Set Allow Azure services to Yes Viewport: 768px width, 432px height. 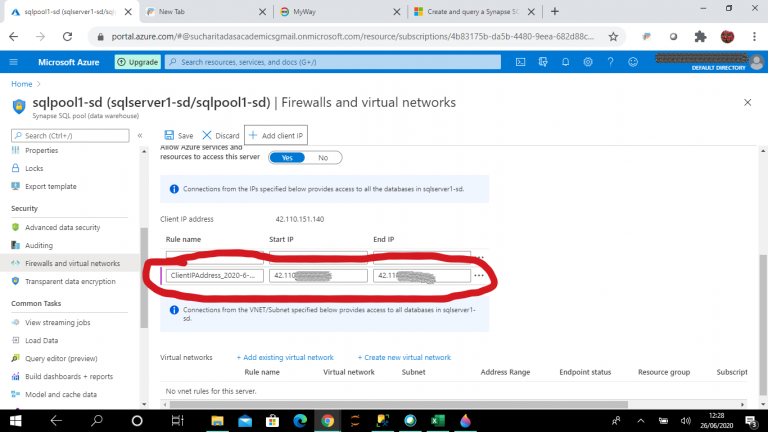coord(287,158)
